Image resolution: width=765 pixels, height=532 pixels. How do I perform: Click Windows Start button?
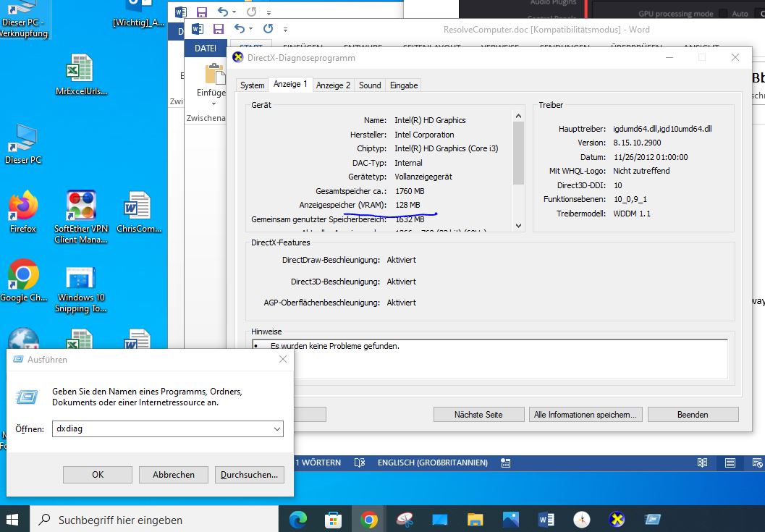[13, 519]
